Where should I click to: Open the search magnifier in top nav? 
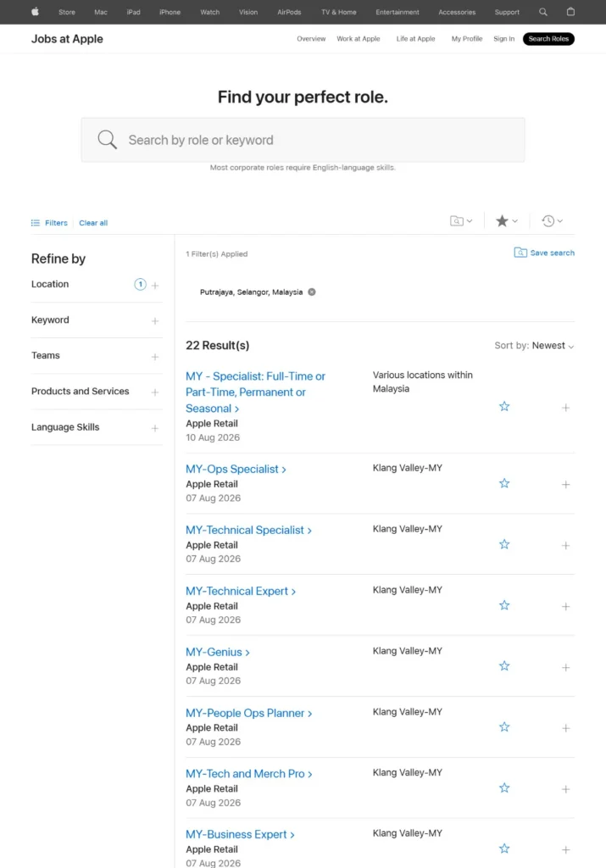[543, 12]
